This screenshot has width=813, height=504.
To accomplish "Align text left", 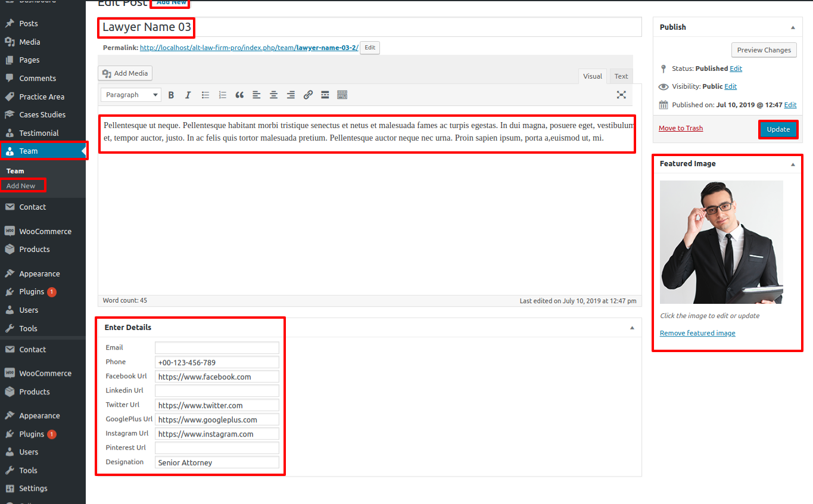I will click(257, 95).
